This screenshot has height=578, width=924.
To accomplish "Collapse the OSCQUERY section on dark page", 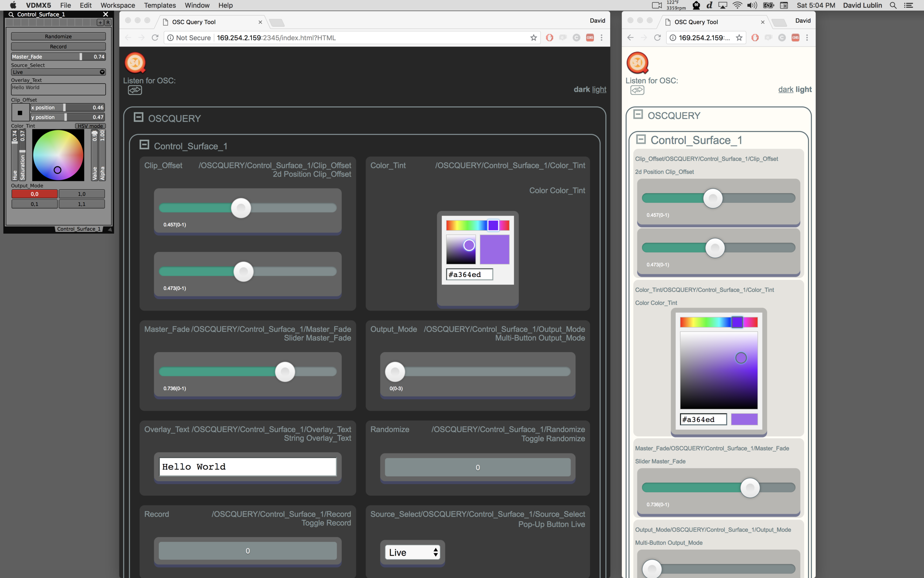I will pos(138,117).
